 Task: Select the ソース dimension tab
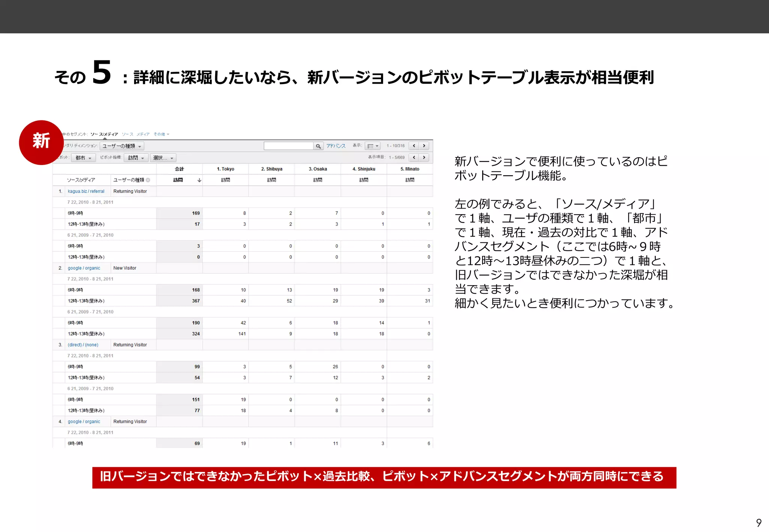pyautogui.click(x=127, y=134)
